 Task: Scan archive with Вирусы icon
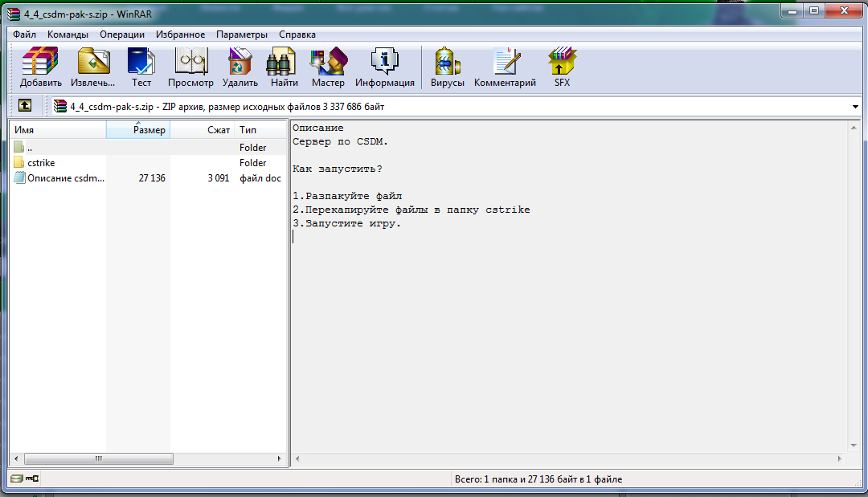click(447, 67)
